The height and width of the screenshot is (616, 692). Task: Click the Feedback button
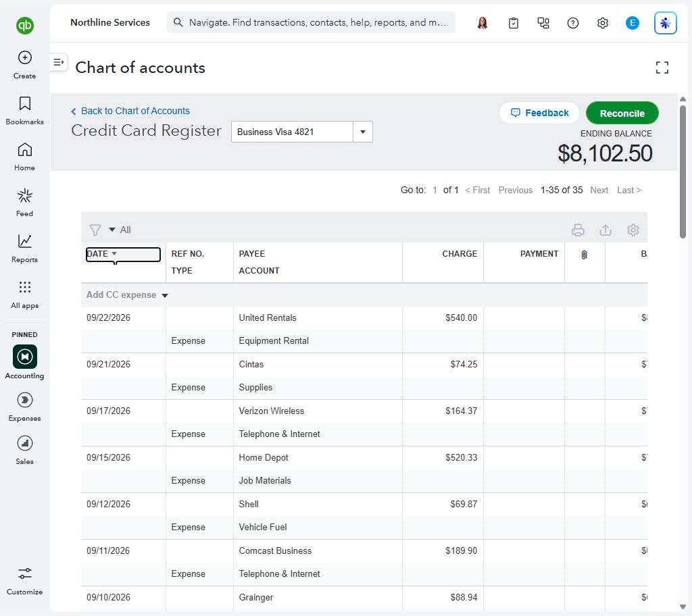[539, 113]
